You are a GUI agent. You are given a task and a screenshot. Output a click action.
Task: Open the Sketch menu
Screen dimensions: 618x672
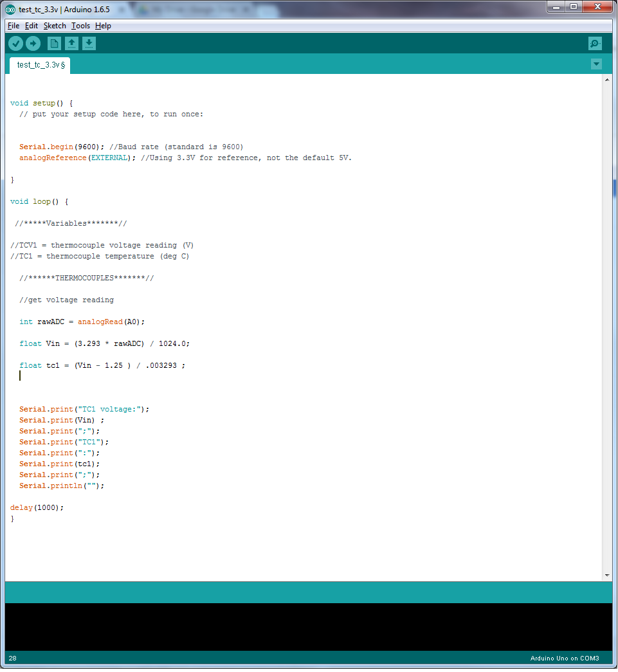(x=55, y=26)
